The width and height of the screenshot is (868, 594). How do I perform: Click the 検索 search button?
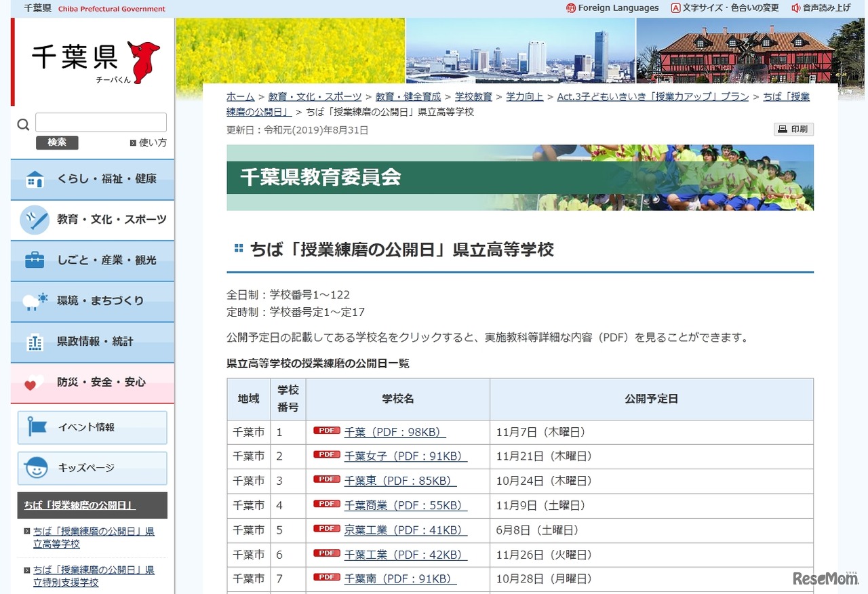pyautogui.click(x=57, y=142)
